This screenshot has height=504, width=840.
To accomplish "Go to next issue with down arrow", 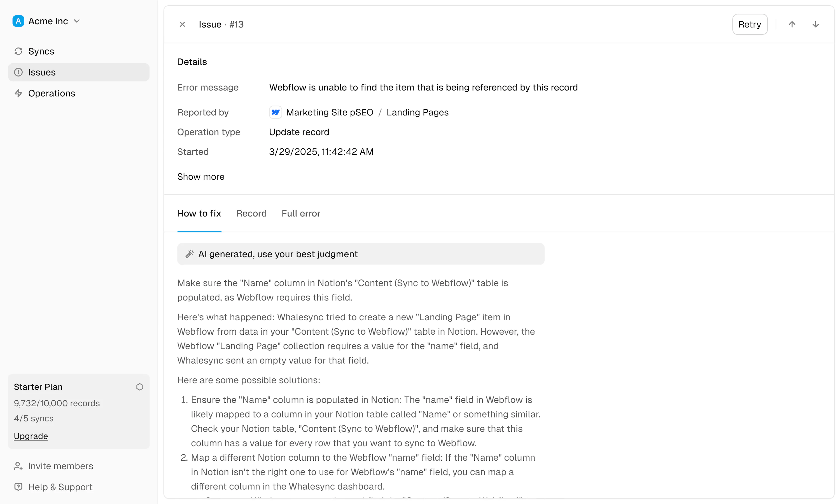I will click(816, 24).
